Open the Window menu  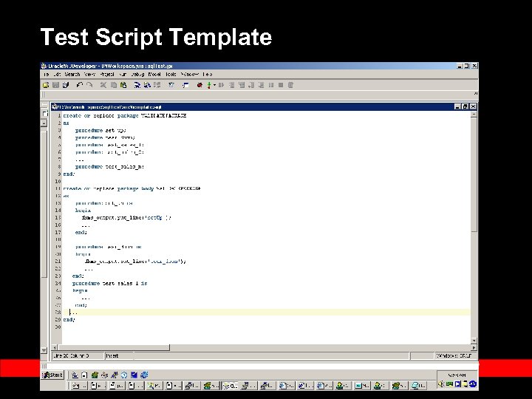[190, 75]
